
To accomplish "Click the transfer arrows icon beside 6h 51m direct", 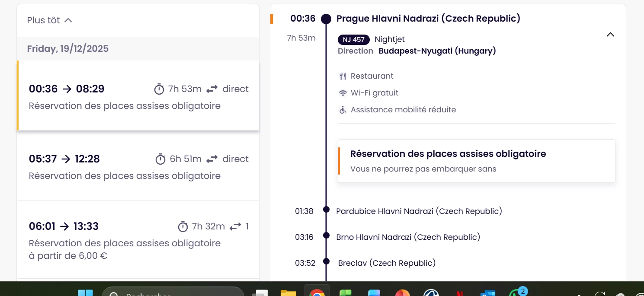I will (x=212, y=159).
